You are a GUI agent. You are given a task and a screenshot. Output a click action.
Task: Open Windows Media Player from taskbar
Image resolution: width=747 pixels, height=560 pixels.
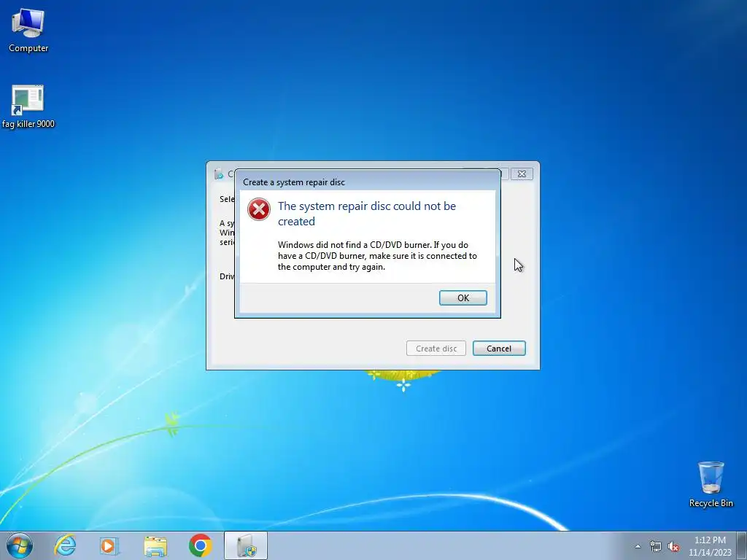click(x=109, y=545)
